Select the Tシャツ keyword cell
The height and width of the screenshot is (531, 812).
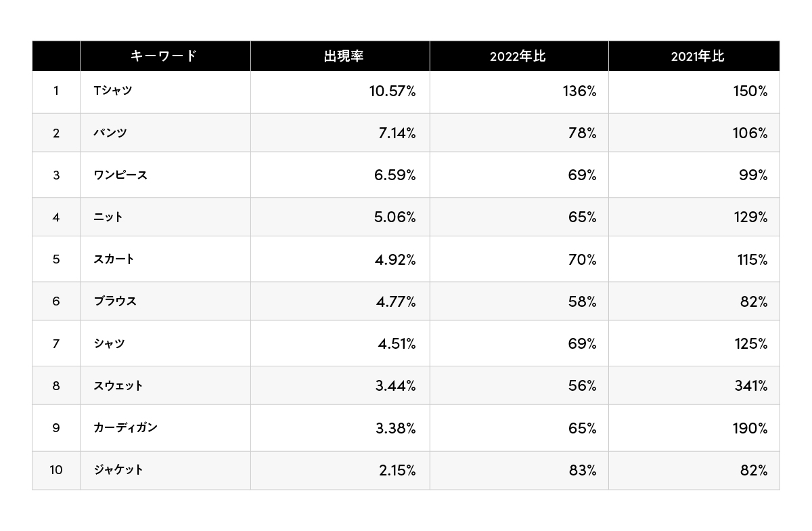113,91
